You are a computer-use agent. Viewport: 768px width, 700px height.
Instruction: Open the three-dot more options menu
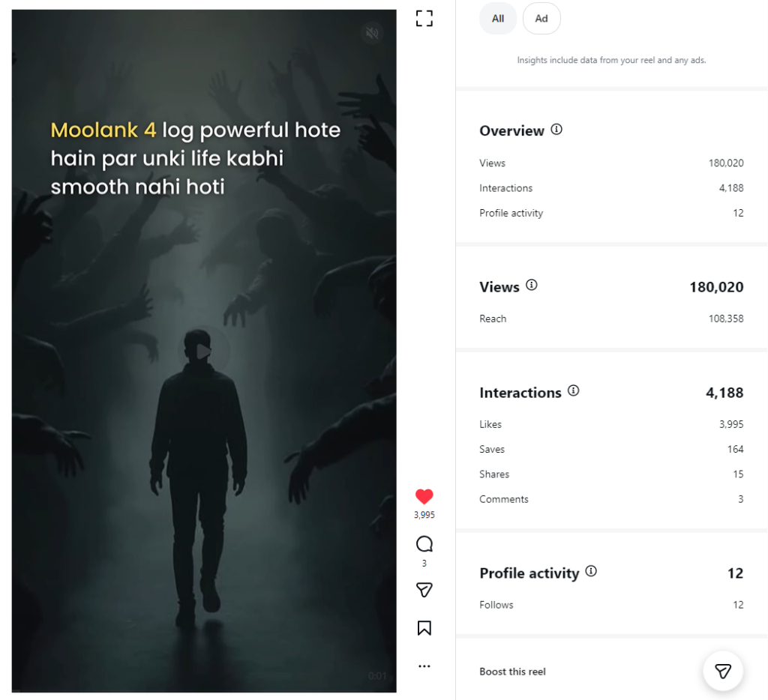click(424, 666)
